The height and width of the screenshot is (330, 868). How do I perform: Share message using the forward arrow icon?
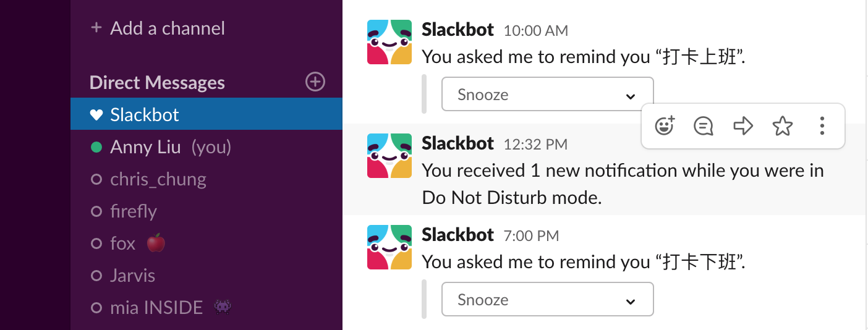[743, 126]
